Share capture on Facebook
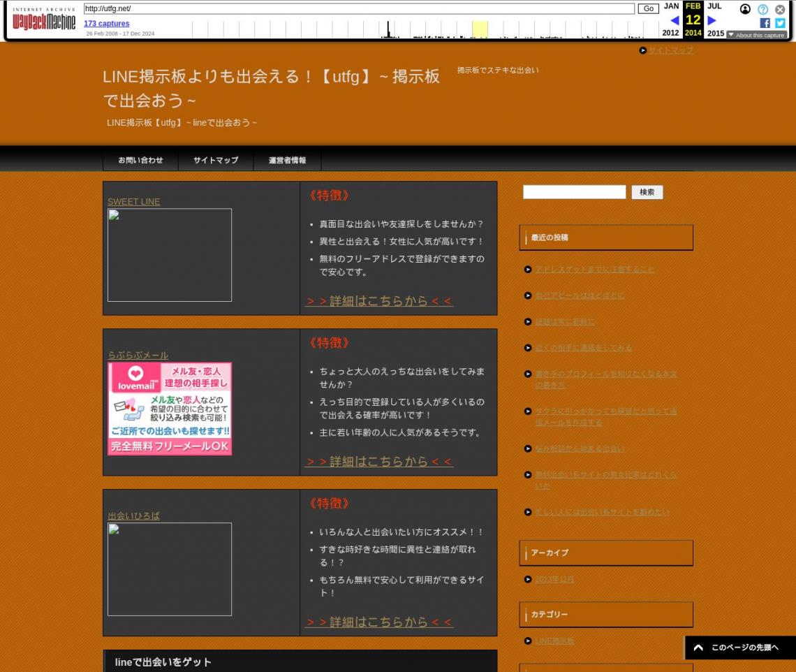The height and width of the screenshot is (672, 796). coord(765,23)
